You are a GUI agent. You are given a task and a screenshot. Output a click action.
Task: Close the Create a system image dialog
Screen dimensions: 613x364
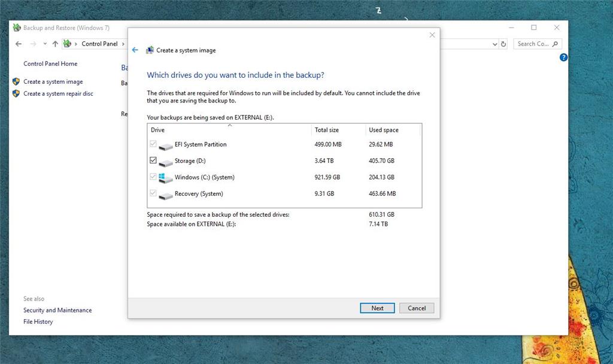[432, 35]
